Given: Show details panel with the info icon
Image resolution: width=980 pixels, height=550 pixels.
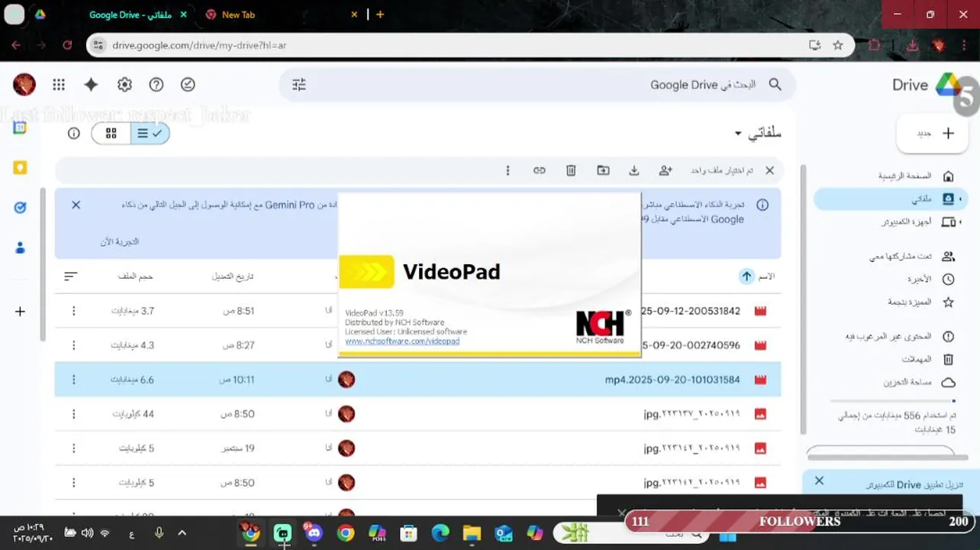Looking at the screenshot, I should pyautogui.click(x=74, y=134).
